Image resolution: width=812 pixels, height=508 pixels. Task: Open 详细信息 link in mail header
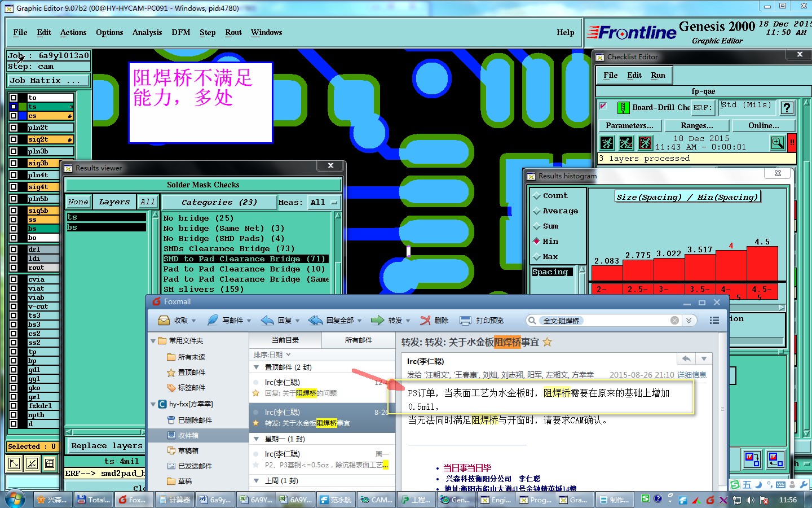[692, 375]
